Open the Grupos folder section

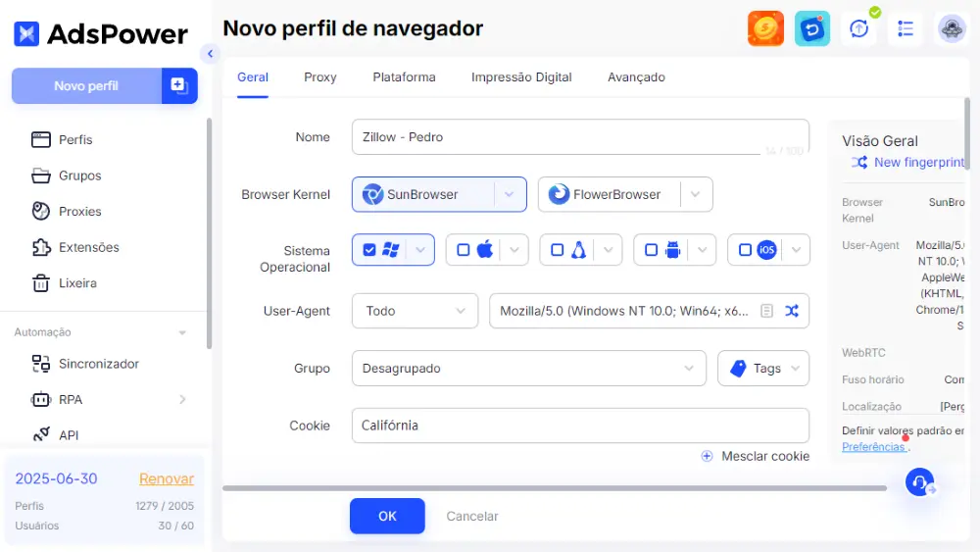coord(67,176)
